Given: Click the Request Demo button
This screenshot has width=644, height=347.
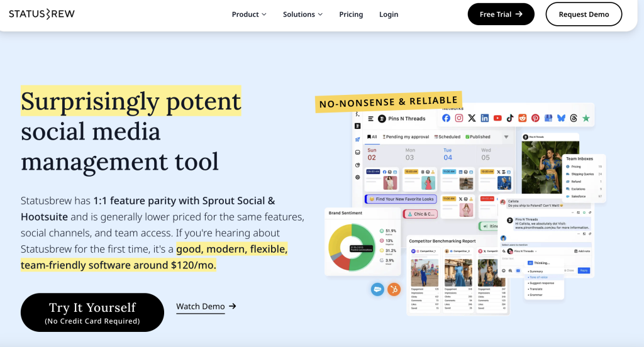Looking at the screenshot, I should pos(584,14).
